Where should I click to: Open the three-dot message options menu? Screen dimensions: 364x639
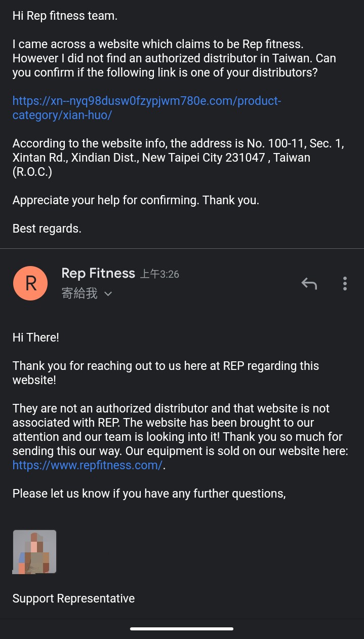click(x=345, y=283)
